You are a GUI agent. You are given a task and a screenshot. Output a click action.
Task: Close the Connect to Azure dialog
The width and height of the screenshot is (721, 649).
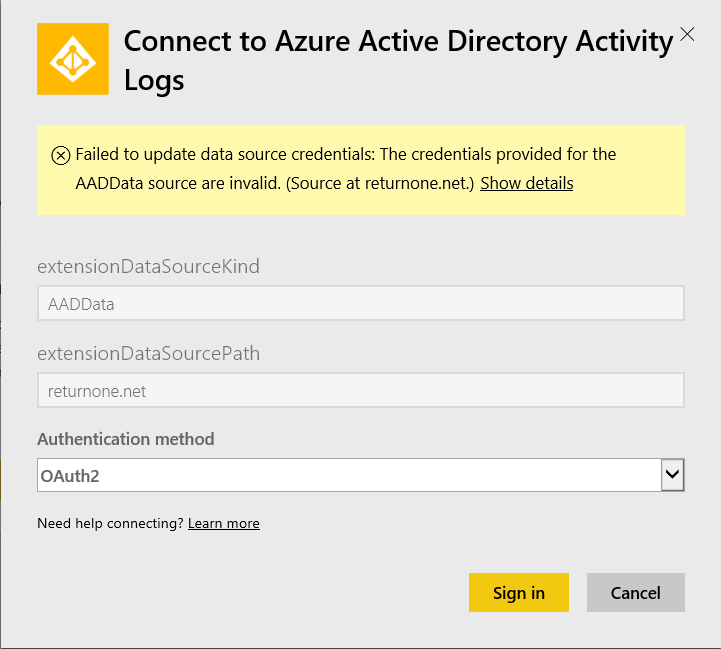pyautogui.click(x=687, y=34)
